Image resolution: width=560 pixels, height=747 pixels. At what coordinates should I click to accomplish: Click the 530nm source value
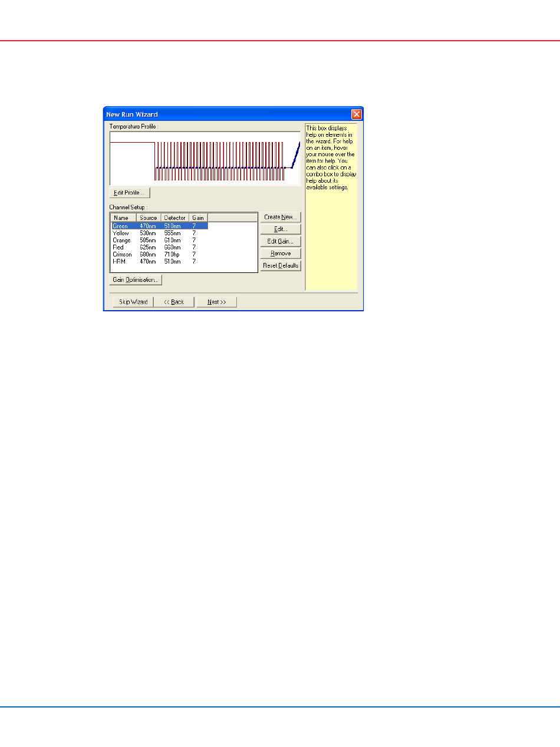click(148, 233)
